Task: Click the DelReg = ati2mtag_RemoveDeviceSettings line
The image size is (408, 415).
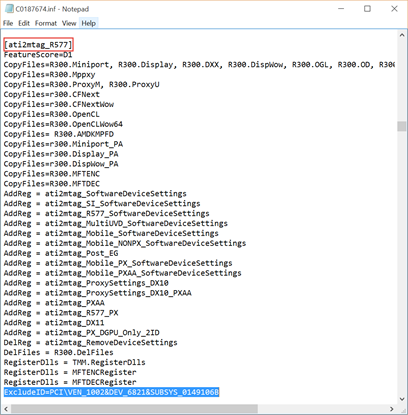Action: point(91,342)
